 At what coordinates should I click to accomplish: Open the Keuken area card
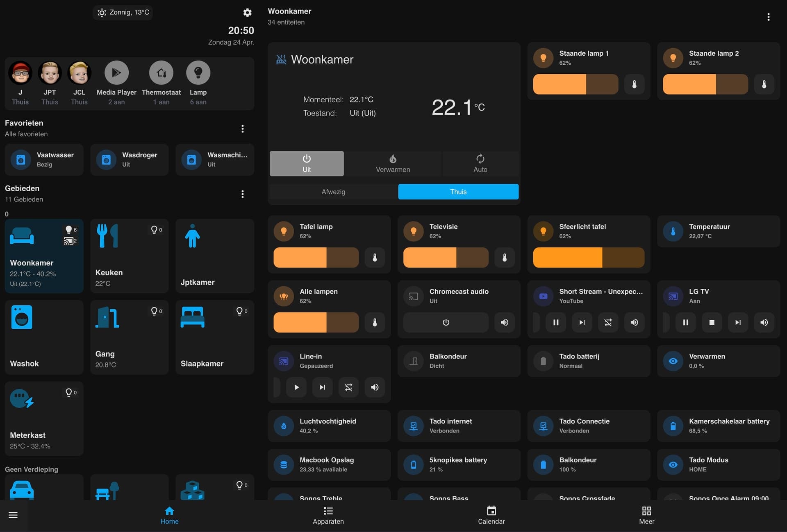click(x=129, y=256)
